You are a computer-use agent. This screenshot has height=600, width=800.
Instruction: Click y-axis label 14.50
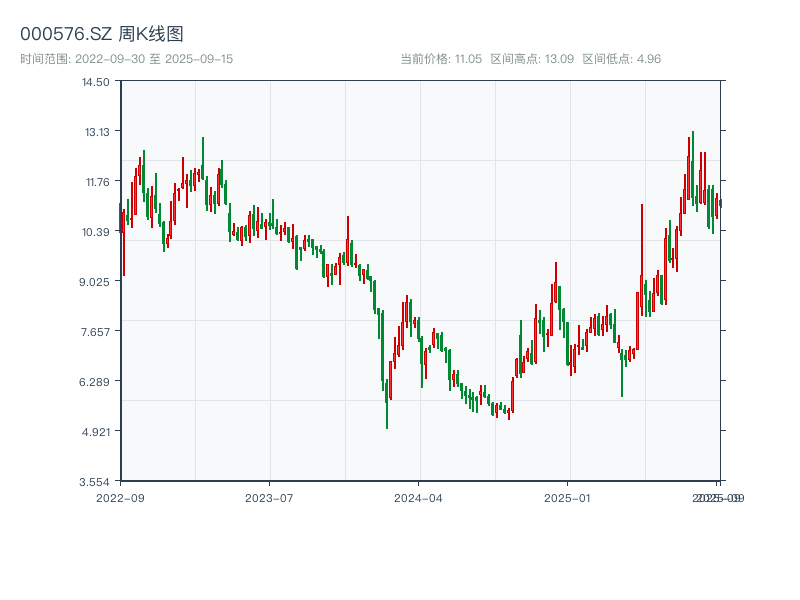coord(96,82)
